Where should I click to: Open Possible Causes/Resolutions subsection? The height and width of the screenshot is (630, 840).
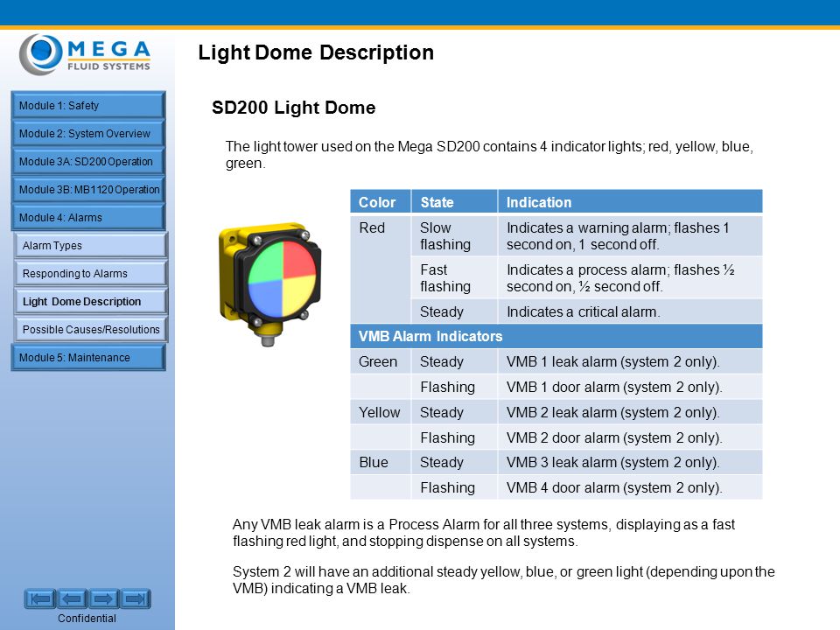[90, 329]
